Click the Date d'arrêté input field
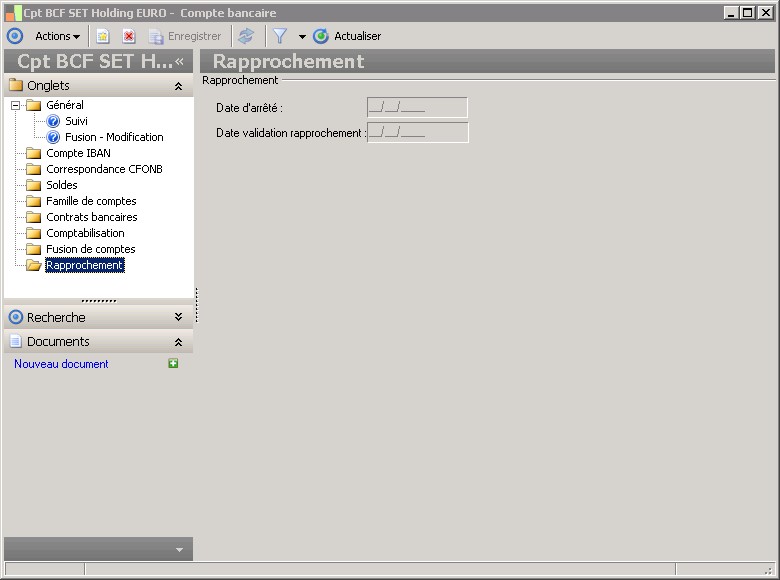The width and height of the screenshot is (780, 580). point(417,107)
